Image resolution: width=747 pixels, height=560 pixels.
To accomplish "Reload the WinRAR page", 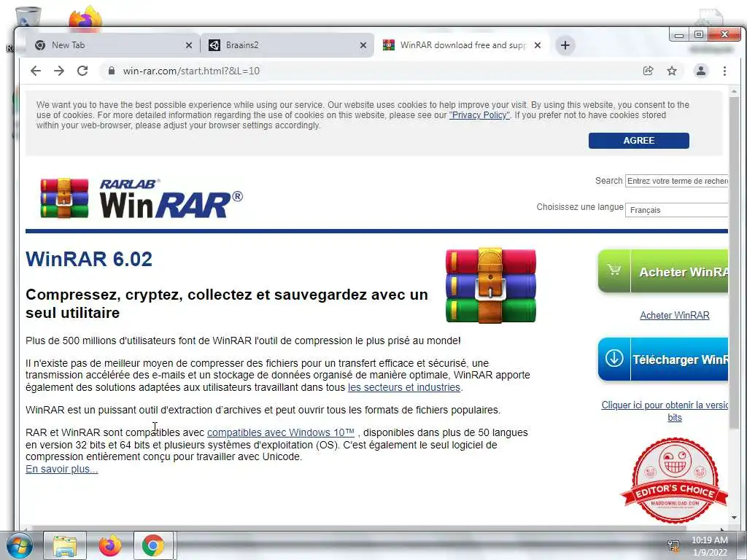I will (x=82, y=71).
